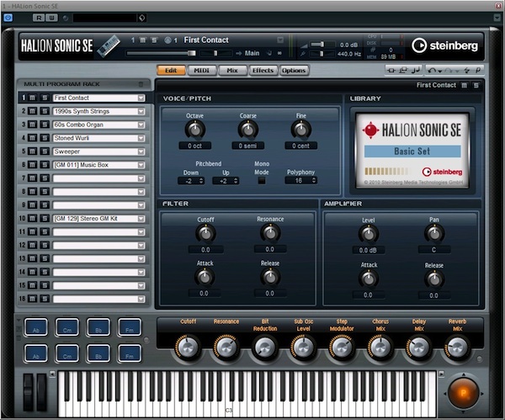Open program dropdown for 1990s Synth Strings

[141, 111]
